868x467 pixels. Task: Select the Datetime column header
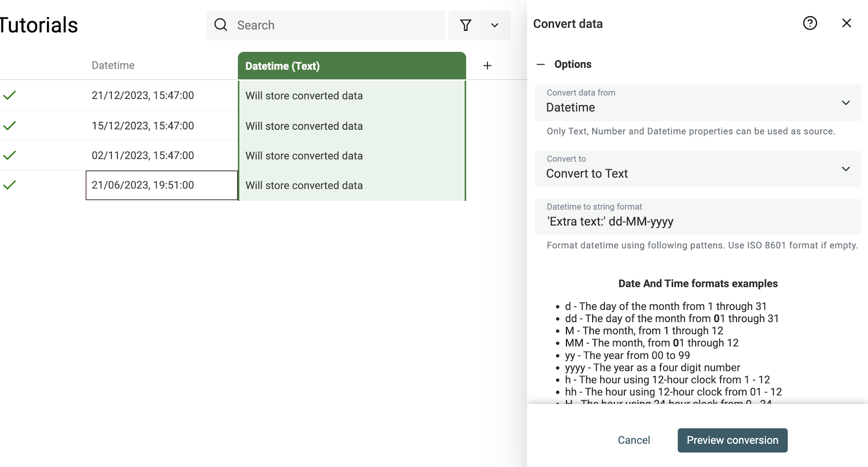click(113, 65)
